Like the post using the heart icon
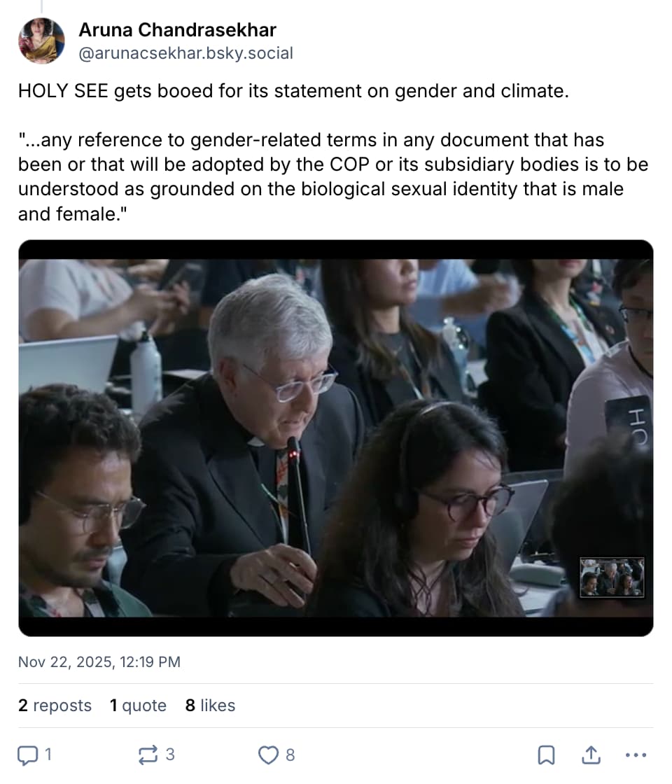The image size is (672, 784). (269, 755)
